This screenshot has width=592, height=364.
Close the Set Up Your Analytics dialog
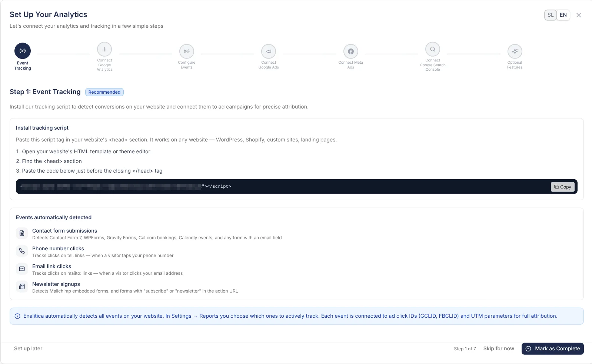tap(579, 15)
